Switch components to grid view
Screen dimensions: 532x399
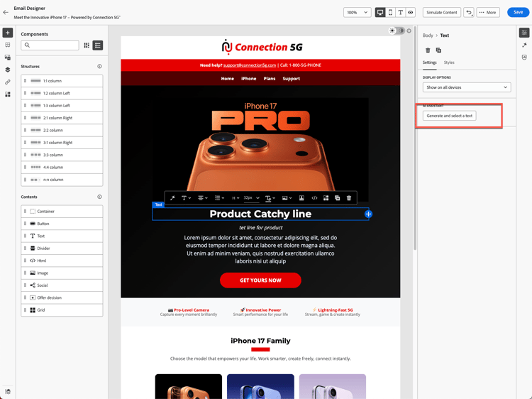(x=87, y=45)
